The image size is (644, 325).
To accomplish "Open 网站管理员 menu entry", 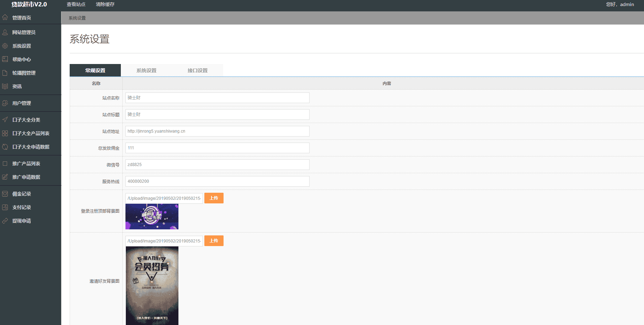I will coord(24,32).
